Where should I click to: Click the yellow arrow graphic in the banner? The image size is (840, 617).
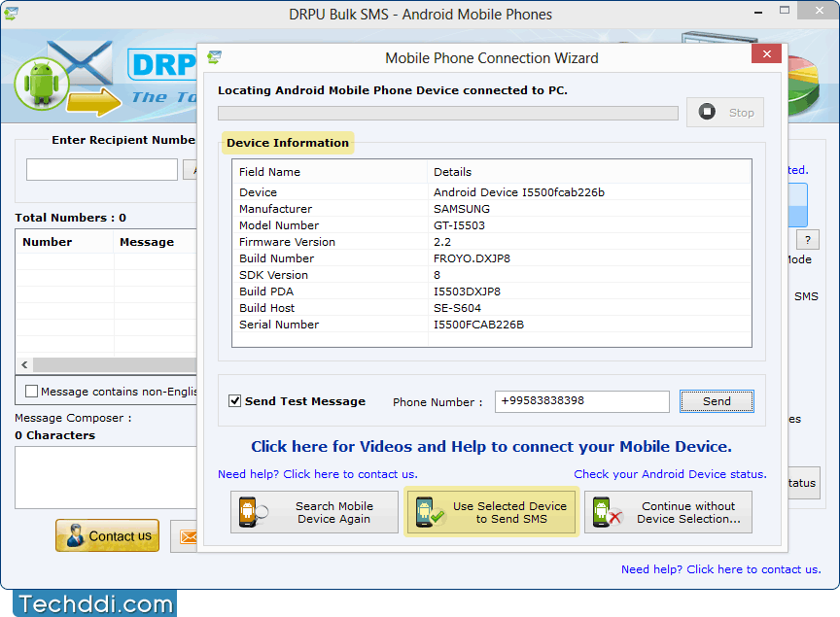(x=93, y=102)
